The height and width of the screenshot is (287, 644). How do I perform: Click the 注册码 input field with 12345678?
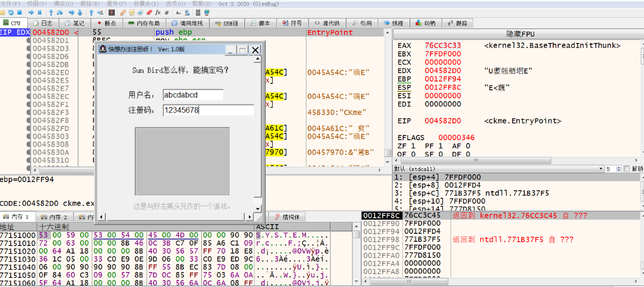(x=208, y=110)
